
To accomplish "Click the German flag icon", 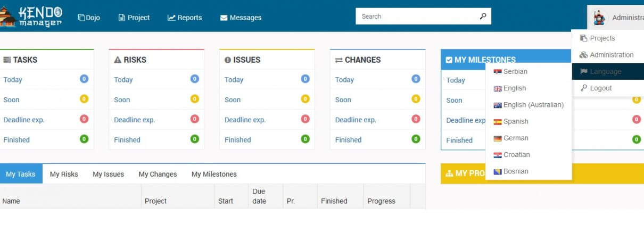I will click(498, 138).
